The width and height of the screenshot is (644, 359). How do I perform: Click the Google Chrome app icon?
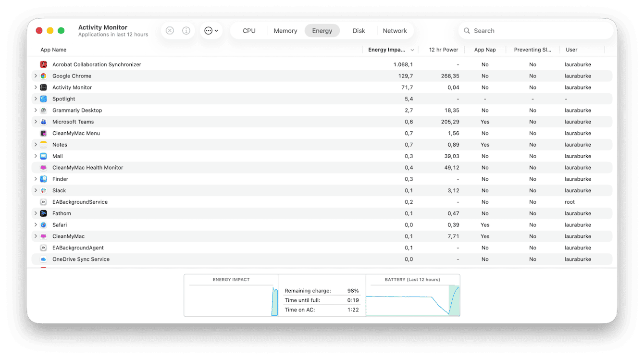[43, 75]
